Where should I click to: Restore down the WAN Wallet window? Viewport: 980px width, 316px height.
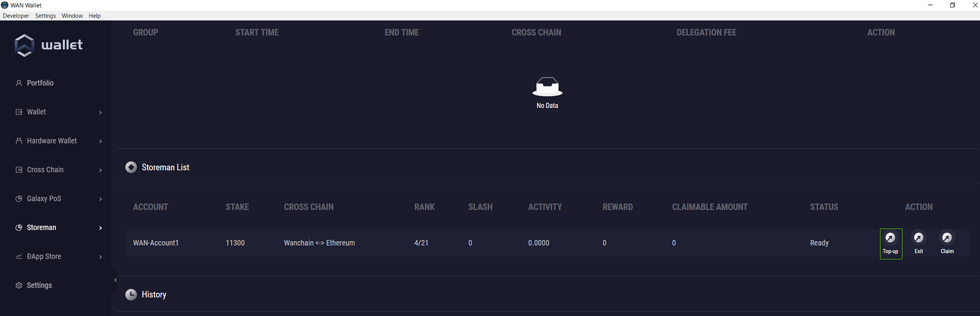tap(953, 5)
